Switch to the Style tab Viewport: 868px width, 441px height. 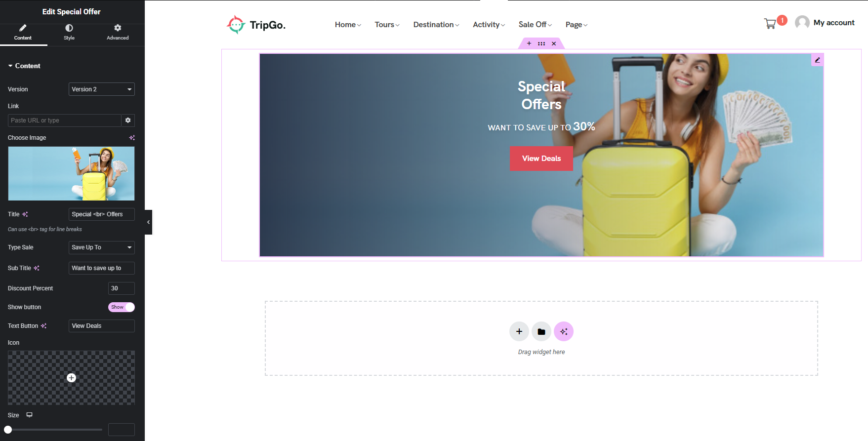[x=69, y=32]
